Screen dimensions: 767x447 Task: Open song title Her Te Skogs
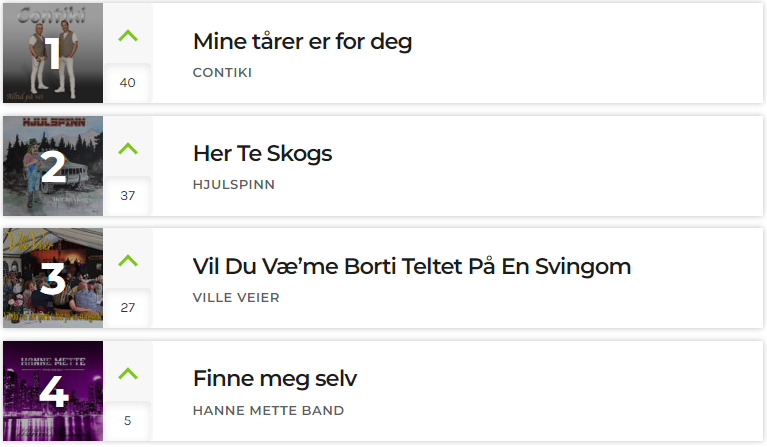[263, 154]
